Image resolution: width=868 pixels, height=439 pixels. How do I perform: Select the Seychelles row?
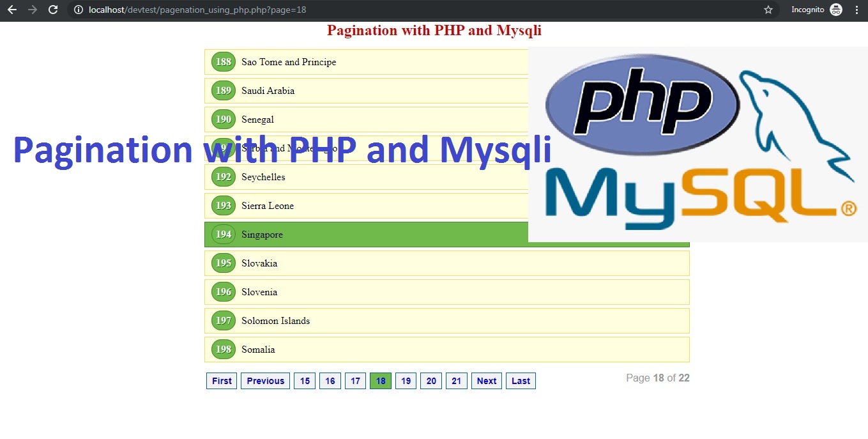[x=366, y=177]
